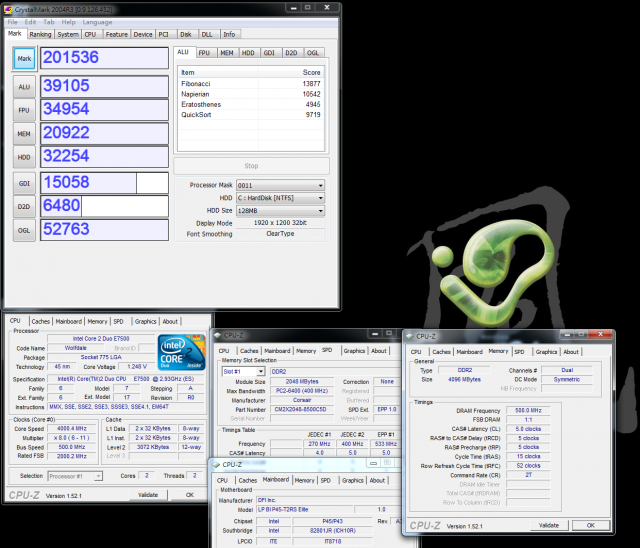This screenshot has width=640, height=548.
Task: Click OK in CPU-Z CPU window
Action: click(x=190, y=495)
